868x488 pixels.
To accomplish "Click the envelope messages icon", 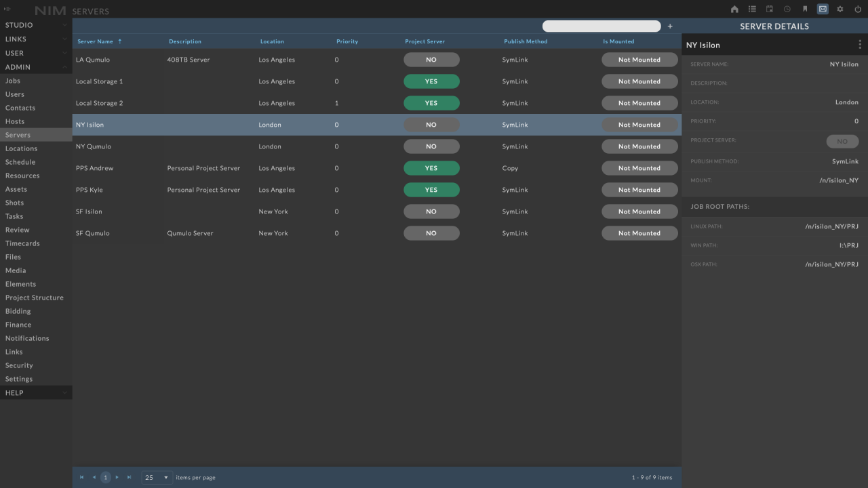I will click(x=823, y=9).
